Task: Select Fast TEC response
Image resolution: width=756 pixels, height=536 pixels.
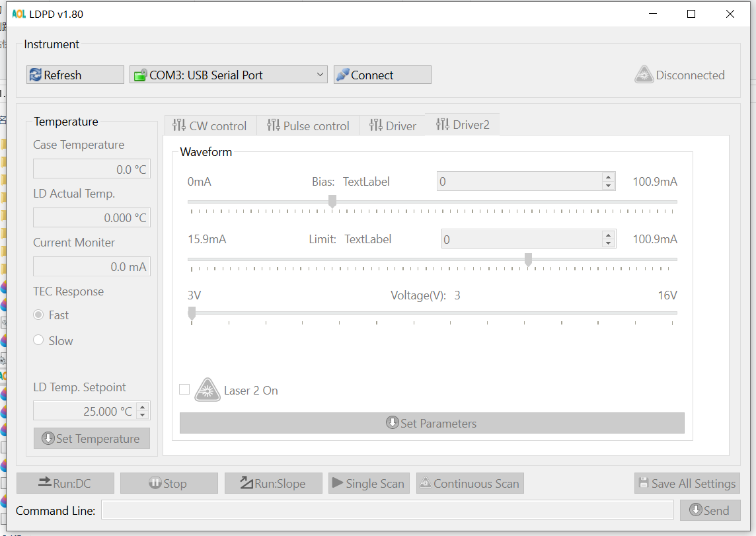Action: pyautogui.click(x=38, y=315)
